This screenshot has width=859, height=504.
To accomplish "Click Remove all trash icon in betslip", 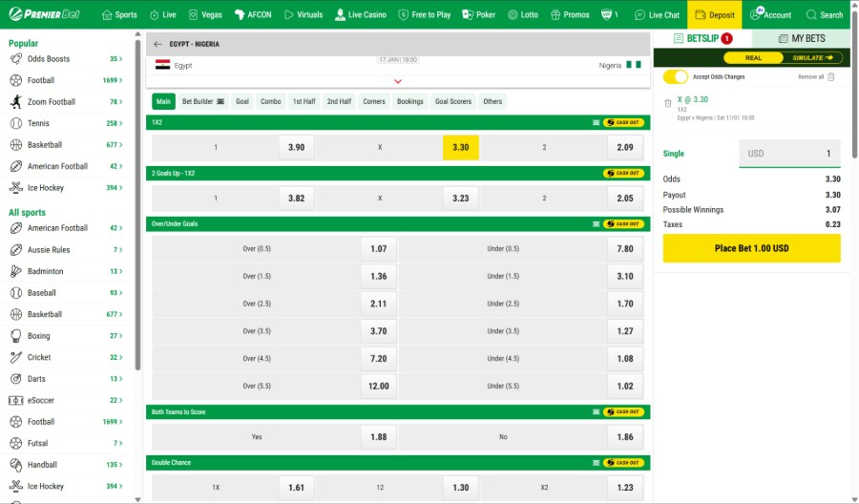I will pos(831,76).
